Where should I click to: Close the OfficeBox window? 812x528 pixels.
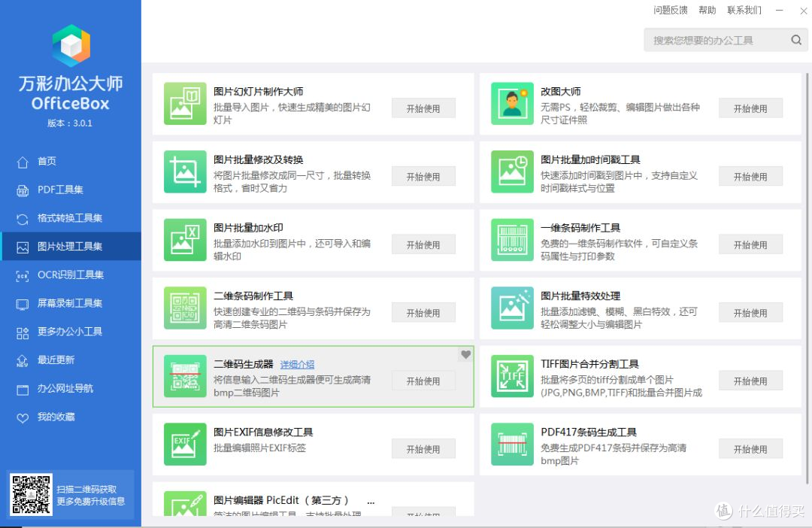point(803,11)
